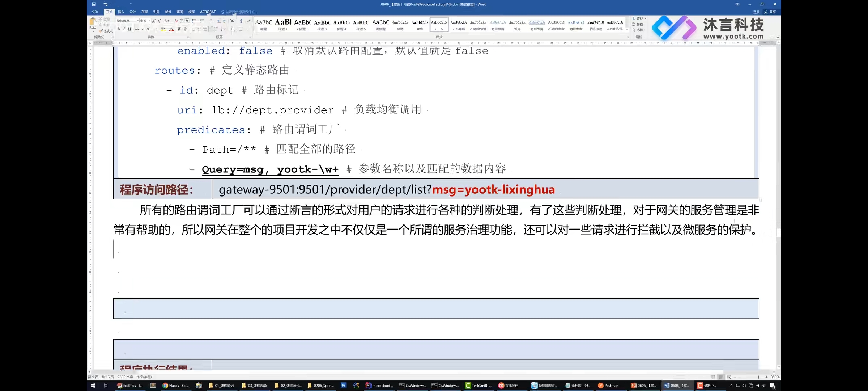Open the ACROBAT ribbon tab

tap(208, 12)
